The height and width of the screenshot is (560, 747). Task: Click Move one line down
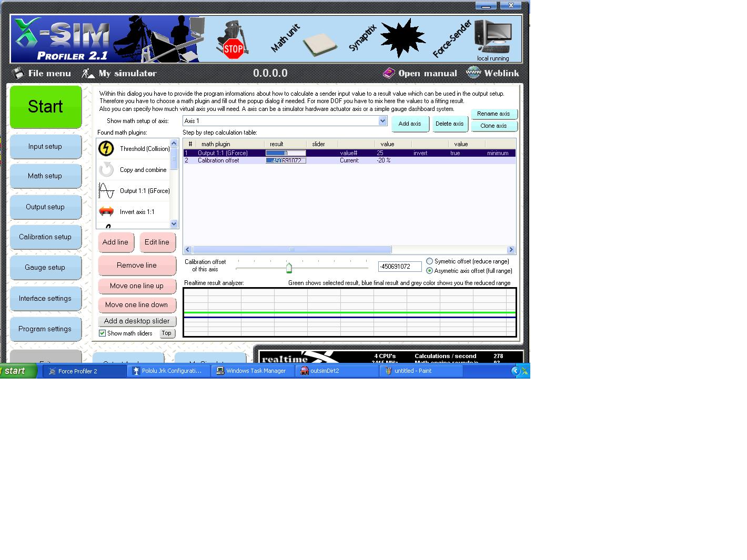tap(137, 305)
